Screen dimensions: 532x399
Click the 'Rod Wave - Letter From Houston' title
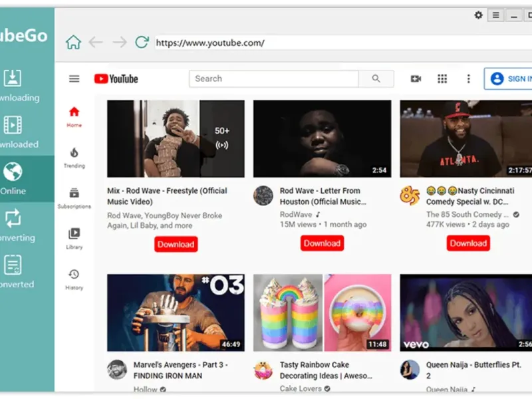coord(323,196)
